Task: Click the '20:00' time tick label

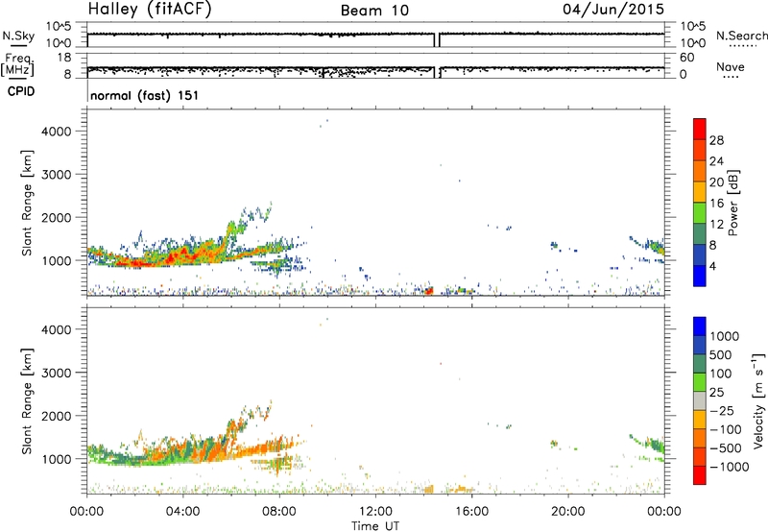Action: [x=568, y=512]
